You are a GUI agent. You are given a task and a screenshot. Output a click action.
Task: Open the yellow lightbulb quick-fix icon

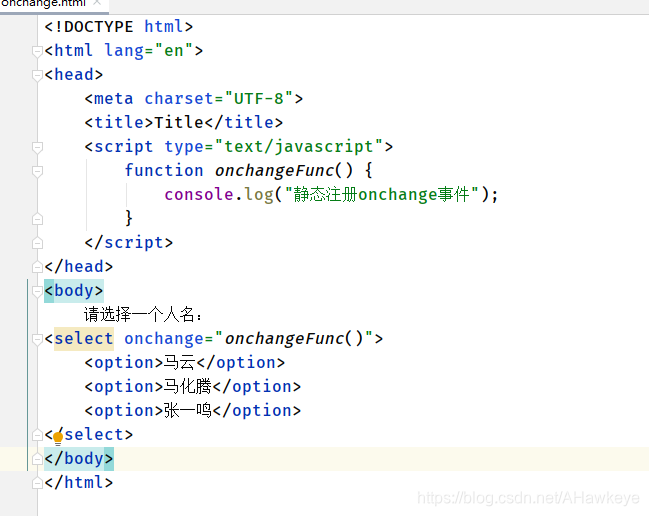pos(58,437)
